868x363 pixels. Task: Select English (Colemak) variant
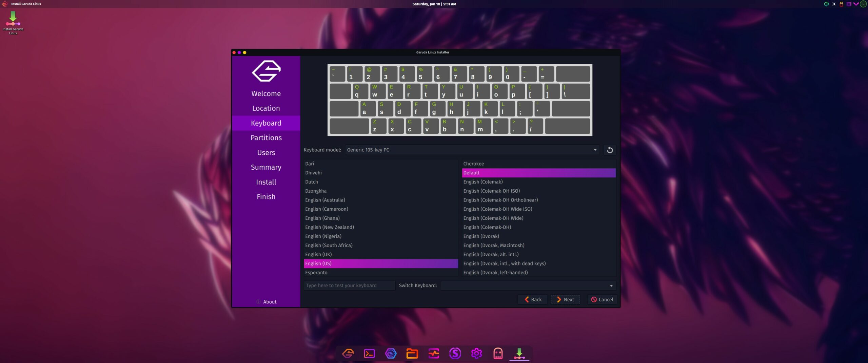[x=539, y=182]
